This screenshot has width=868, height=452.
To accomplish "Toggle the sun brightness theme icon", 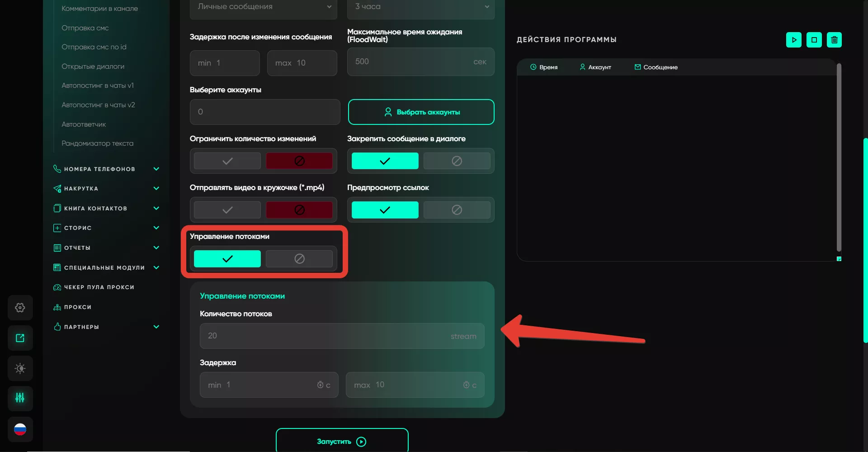I will tap(20, 368).
